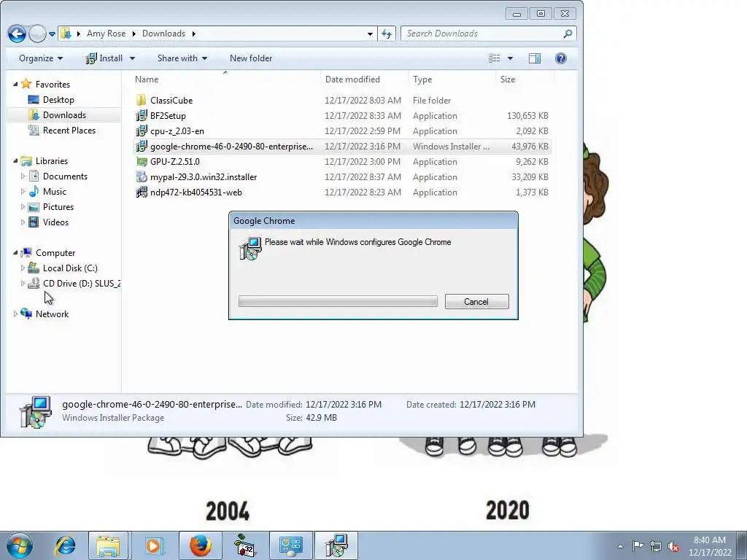Open the Action Center flag icon
This screenshot has width=747, height=560.
(x=638, y=545)
